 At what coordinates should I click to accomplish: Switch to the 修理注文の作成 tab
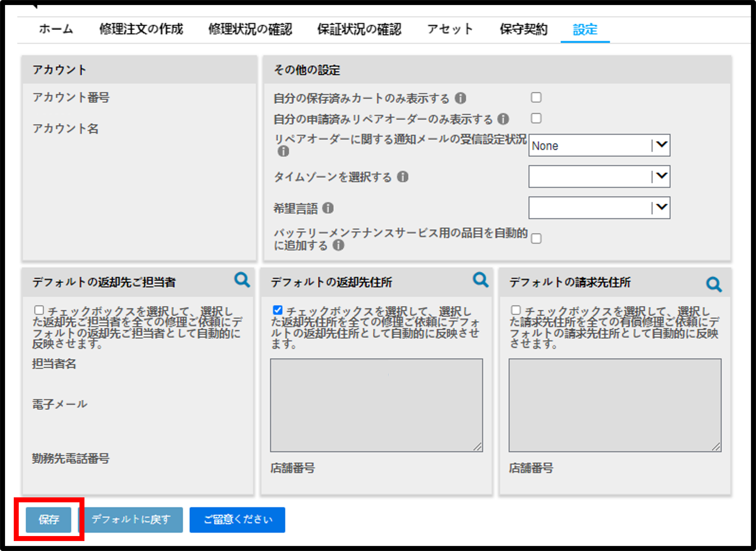141,29
